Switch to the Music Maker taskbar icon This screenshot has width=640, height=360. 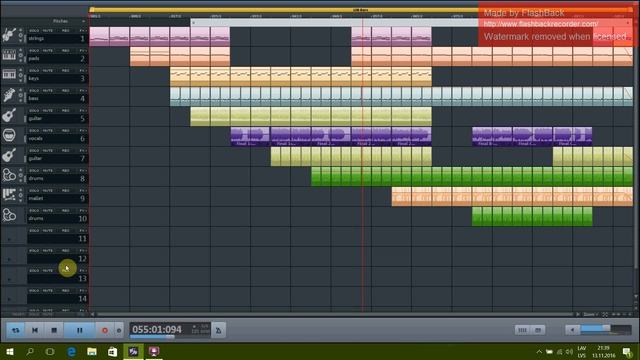[x=133, y=351]
